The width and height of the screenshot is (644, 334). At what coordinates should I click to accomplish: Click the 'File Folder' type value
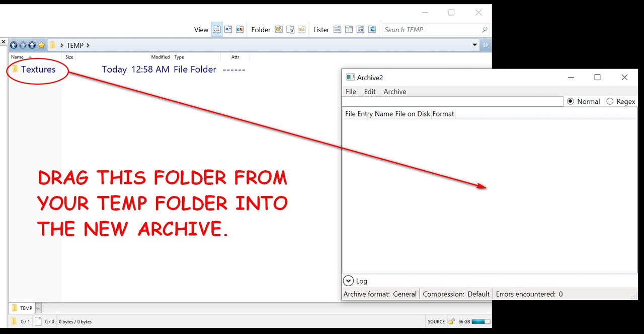[x=195, y=70]
